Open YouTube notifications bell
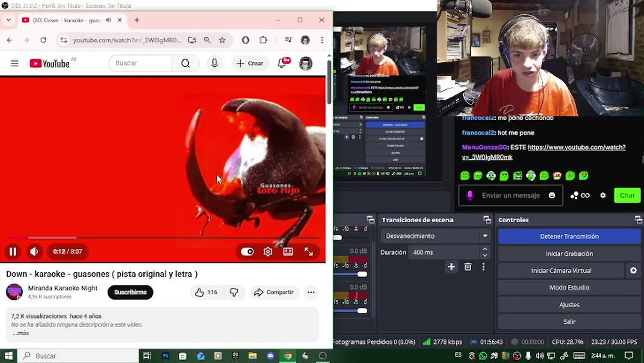This screenshot has width=644, height=363. click(x=282, y=63)
